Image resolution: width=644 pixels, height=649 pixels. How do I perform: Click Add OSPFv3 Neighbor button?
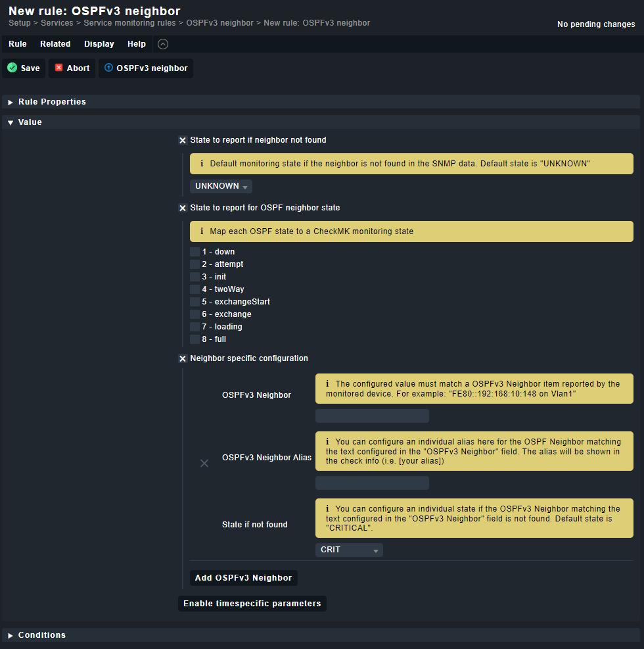[244, 578]
